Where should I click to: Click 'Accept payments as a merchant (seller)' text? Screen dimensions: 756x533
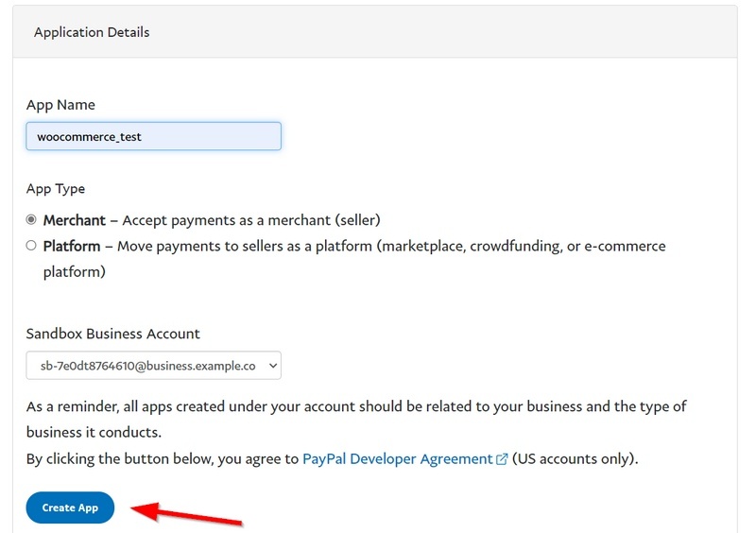251,220
